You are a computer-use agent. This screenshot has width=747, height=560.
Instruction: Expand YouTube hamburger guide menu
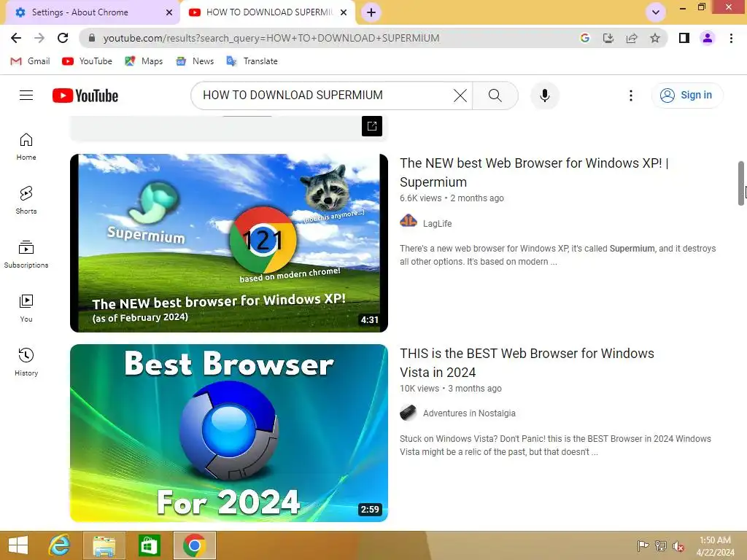click(26, 96)
